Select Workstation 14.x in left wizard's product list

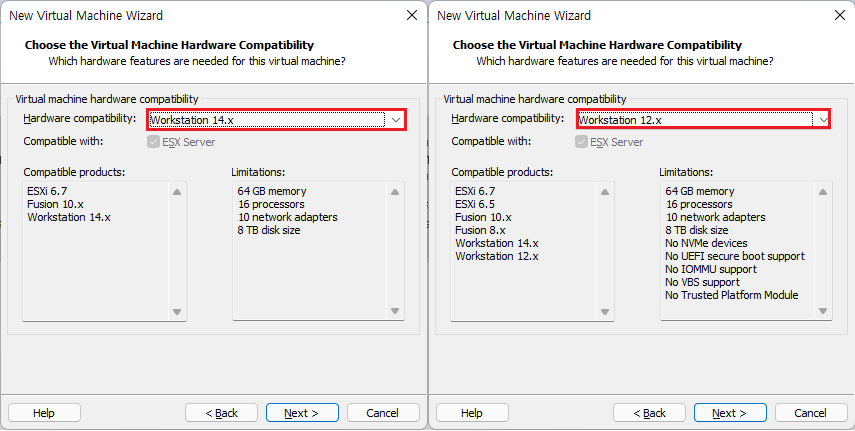pos(69,217)
